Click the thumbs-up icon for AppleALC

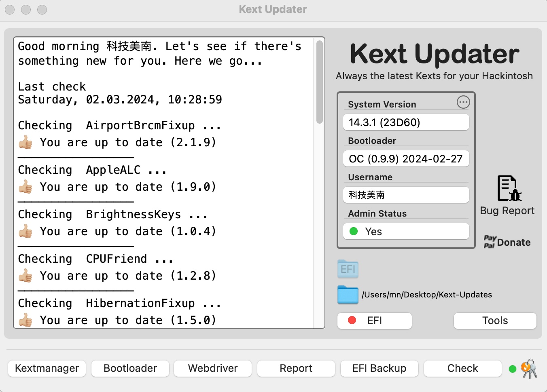point(25,187)
